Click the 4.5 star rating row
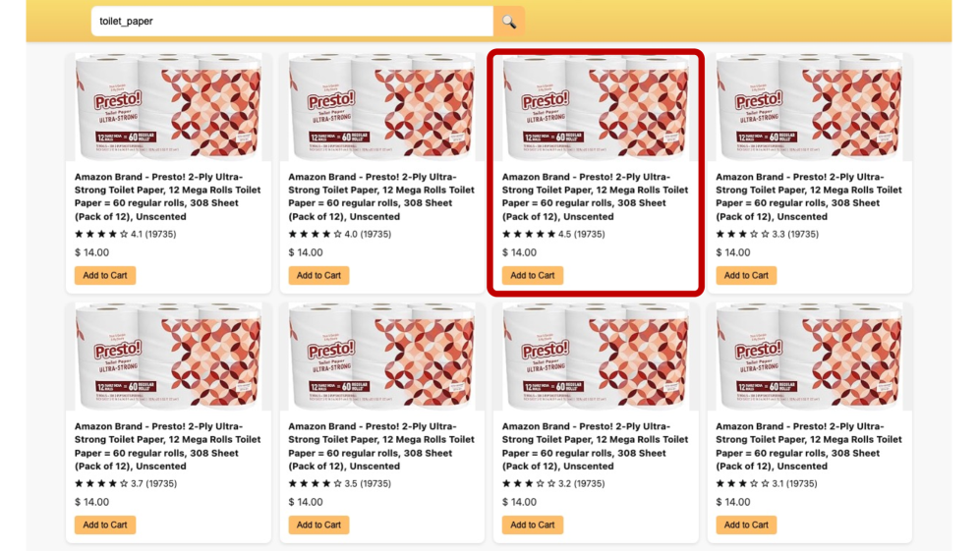This screenshot has height=551, width=980. [553, 235]
